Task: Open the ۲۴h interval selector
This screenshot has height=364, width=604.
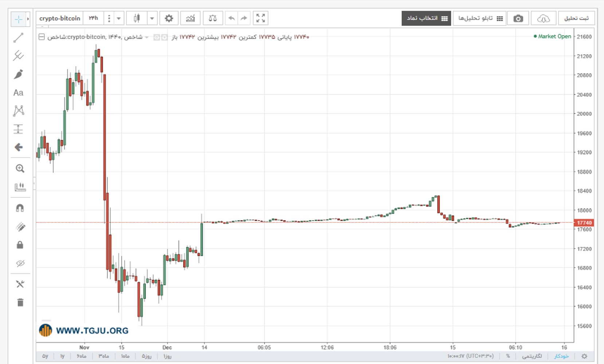Action: 93,18
